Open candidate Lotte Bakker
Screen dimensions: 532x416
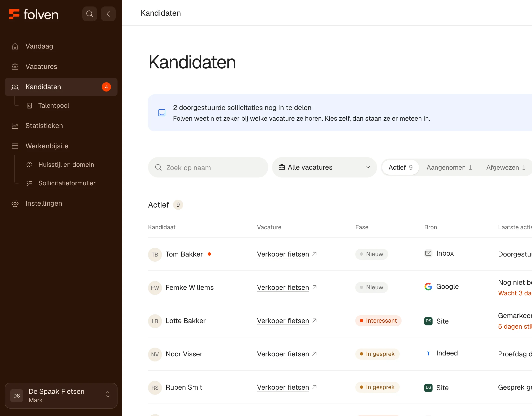pos(186,321)
